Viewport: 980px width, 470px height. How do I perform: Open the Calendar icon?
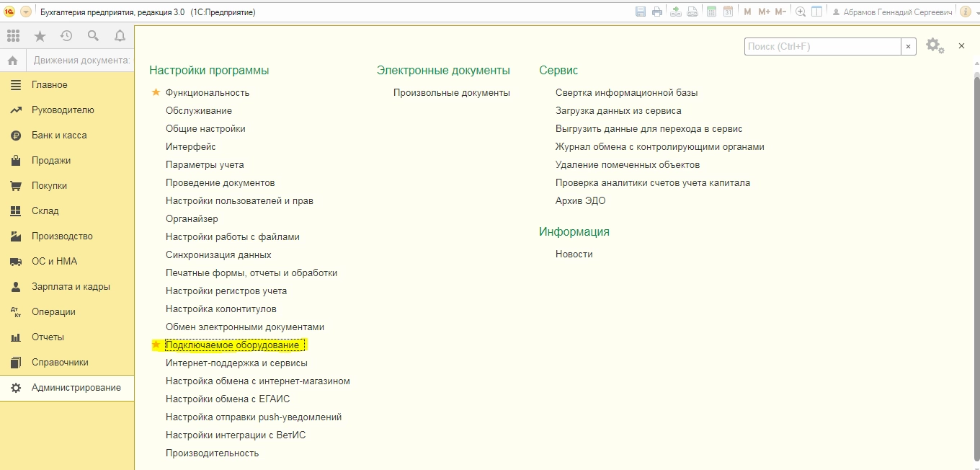click(x=729, y=12)
